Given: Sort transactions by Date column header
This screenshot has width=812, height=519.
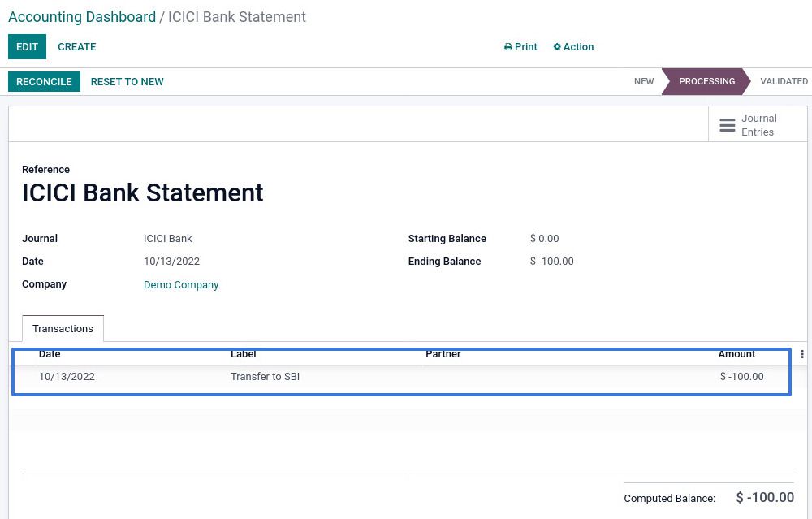Looking at the screenshot, I should click(50, 354).
